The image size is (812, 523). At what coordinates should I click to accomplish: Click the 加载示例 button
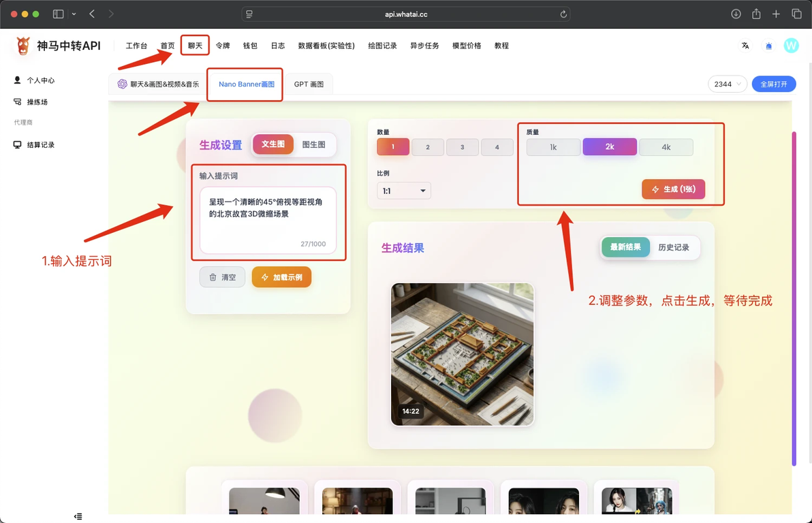(x=282, y=277)
